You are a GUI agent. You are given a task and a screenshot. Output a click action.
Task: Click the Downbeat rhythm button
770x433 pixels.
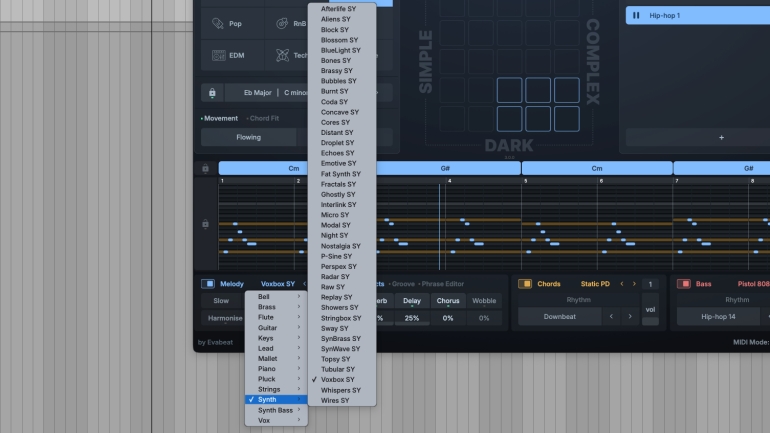tap(559, 316)
